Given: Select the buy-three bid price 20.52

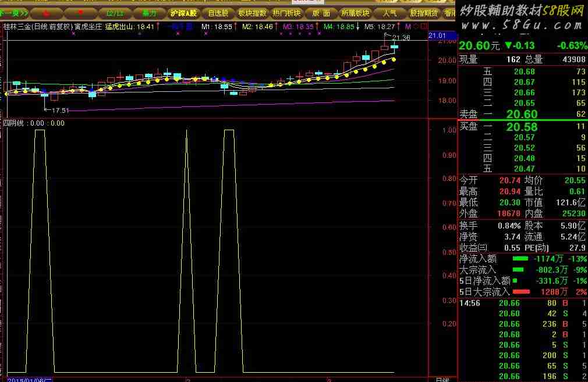Looking at the screenshot, I should 524,148.
